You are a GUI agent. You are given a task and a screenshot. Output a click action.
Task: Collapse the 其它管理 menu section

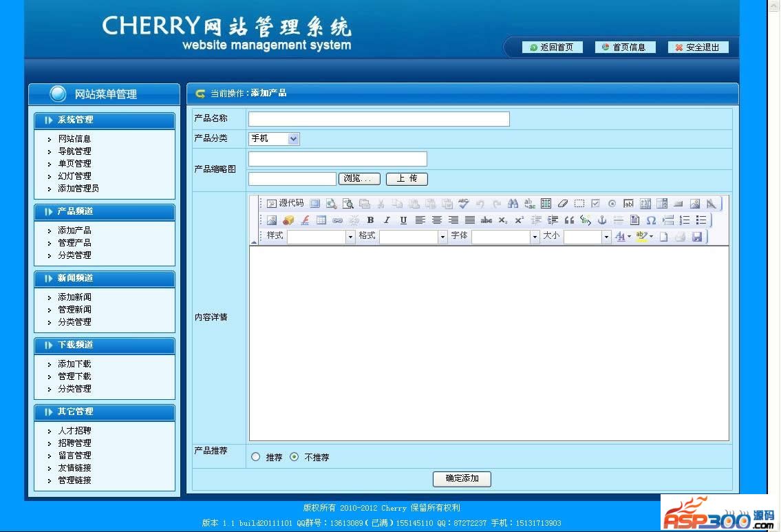coord(105,412)
